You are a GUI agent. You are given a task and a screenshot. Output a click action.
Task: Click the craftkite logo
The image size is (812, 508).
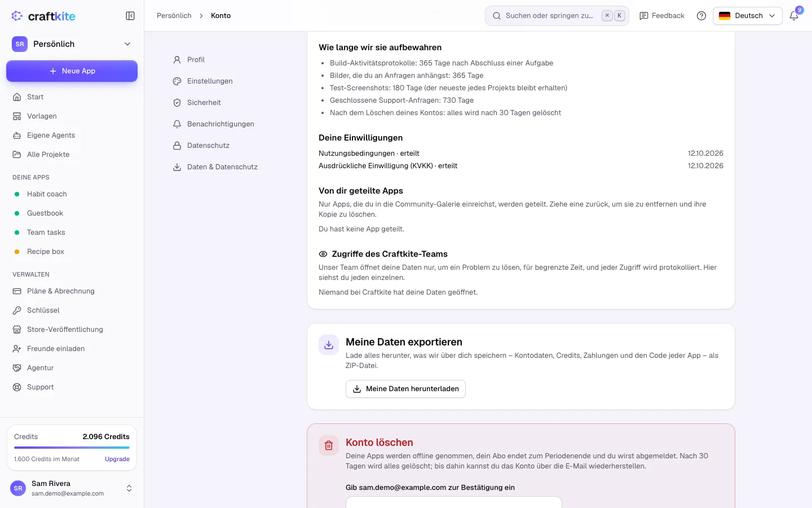[43, 16]
